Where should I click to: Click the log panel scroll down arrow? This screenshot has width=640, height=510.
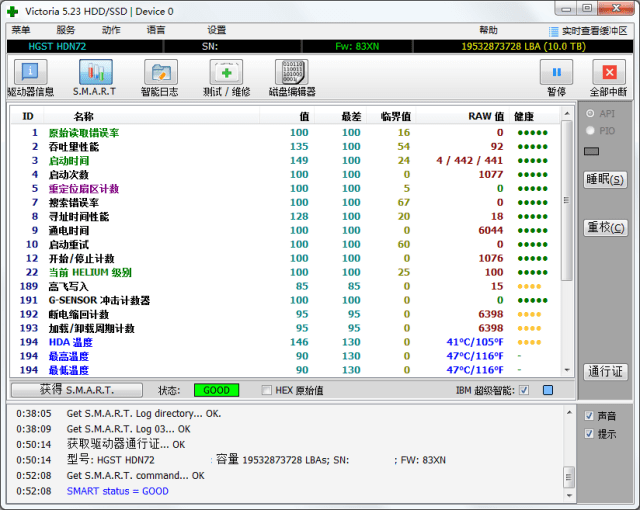[x=569, y=495]
